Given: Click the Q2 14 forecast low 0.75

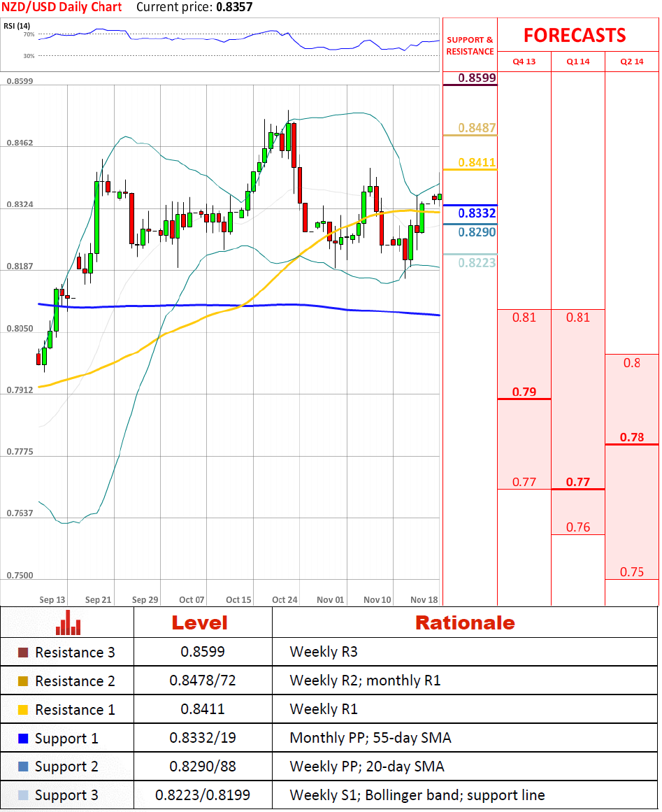Looking at the screenshot, I should click(631, 572).
